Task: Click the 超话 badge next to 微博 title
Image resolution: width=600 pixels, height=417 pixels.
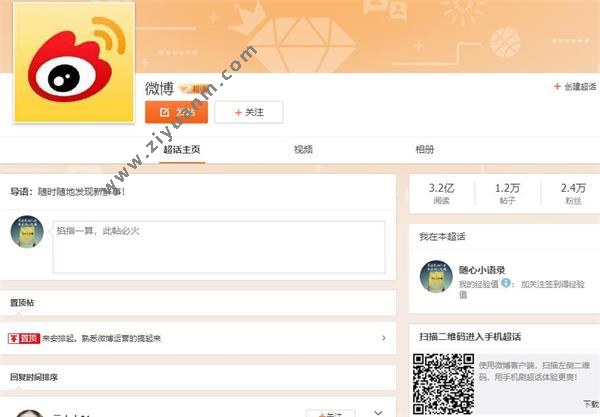Action: tap(194, 89)
